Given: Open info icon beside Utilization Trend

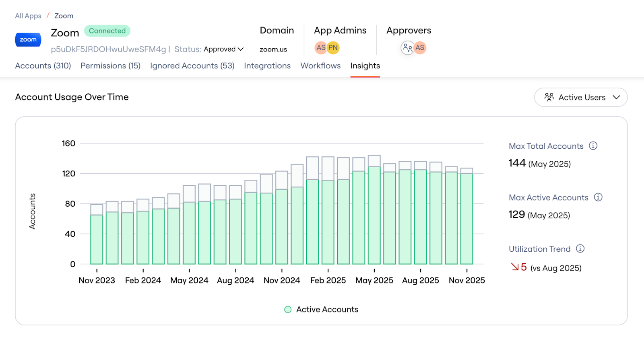Looking at the screenshot, I should [580, 248].
